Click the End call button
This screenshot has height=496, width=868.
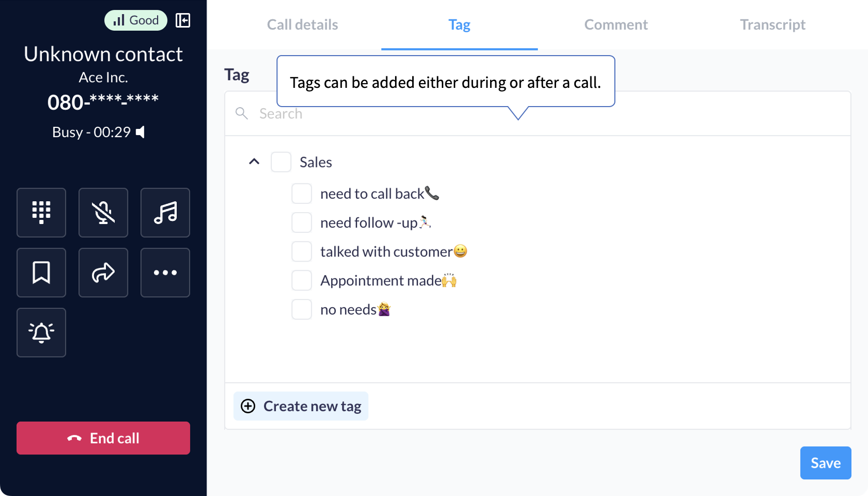(103, 438)
